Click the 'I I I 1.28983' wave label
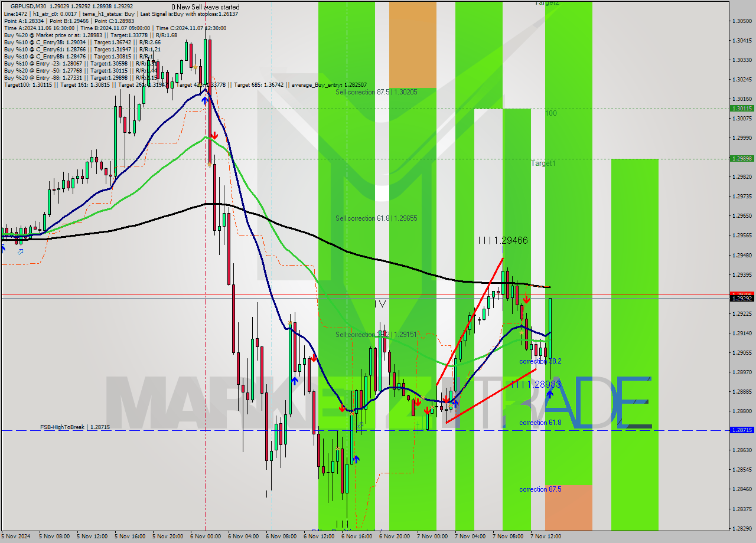The height and width of the screenshot is (543, 756). click(x=536, y=384)
